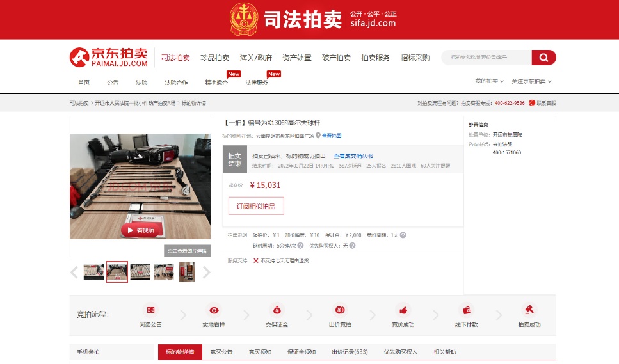Open the 海关/政府 nav item

click(256, 58)
